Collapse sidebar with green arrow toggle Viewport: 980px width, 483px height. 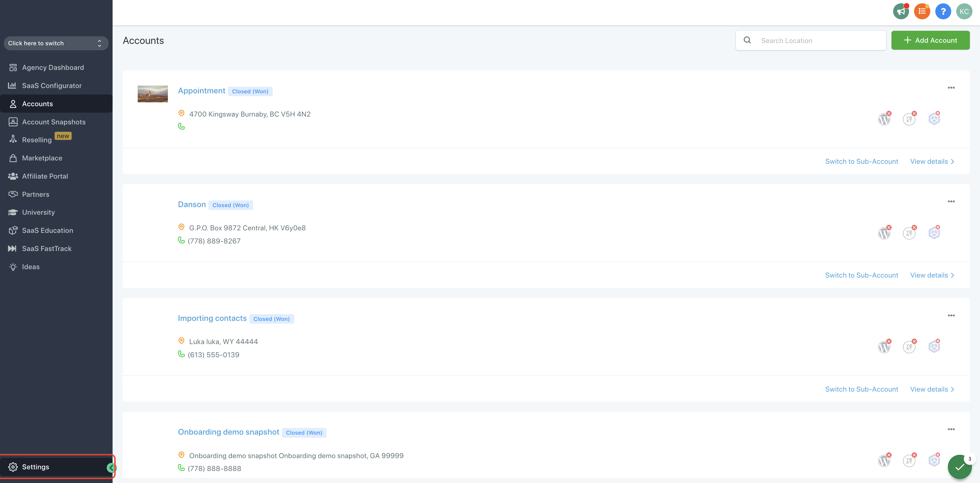tap(111, 467)
